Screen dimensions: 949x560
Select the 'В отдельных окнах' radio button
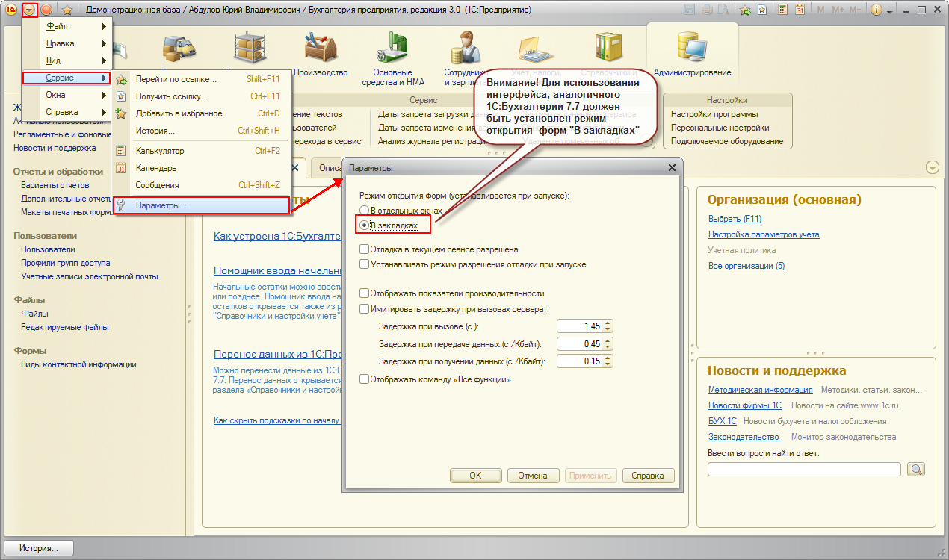(365, 211)
